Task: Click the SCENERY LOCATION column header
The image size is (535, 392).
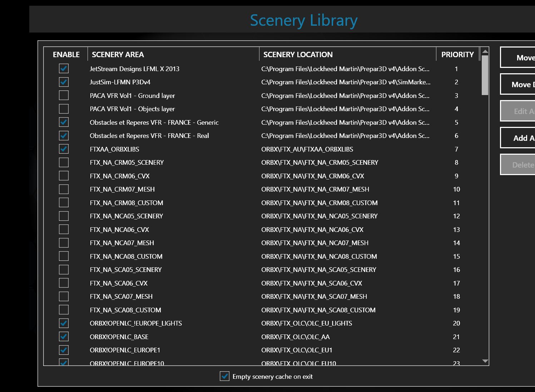Action: click(x=298, y=55)
